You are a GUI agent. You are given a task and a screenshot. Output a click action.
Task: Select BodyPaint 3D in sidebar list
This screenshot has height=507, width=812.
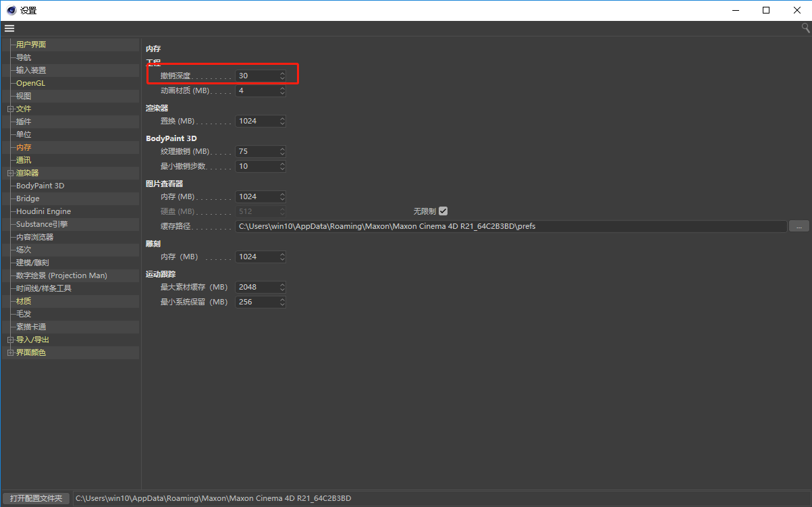point(40,186)
